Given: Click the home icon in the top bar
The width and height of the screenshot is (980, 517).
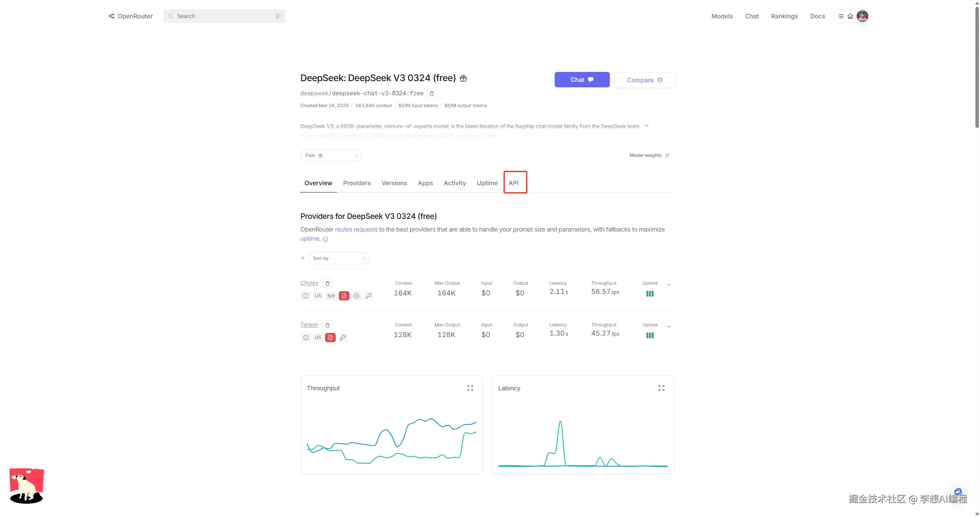Looking at the screenshot, I should [850, 16].
